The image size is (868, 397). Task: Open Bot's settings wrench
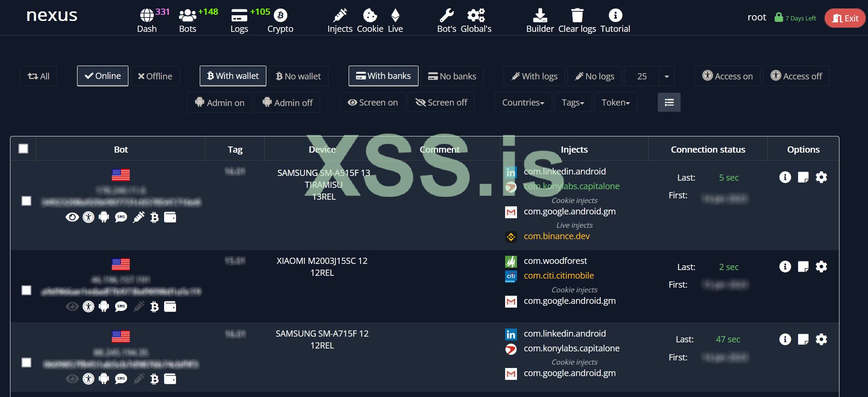point(447,21)
